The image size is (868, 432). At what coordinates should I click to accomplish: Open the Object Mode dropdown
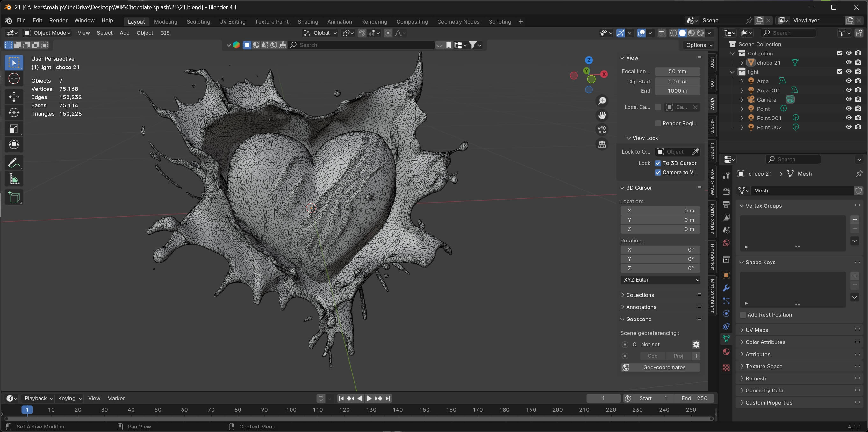(x=47, y=33)
